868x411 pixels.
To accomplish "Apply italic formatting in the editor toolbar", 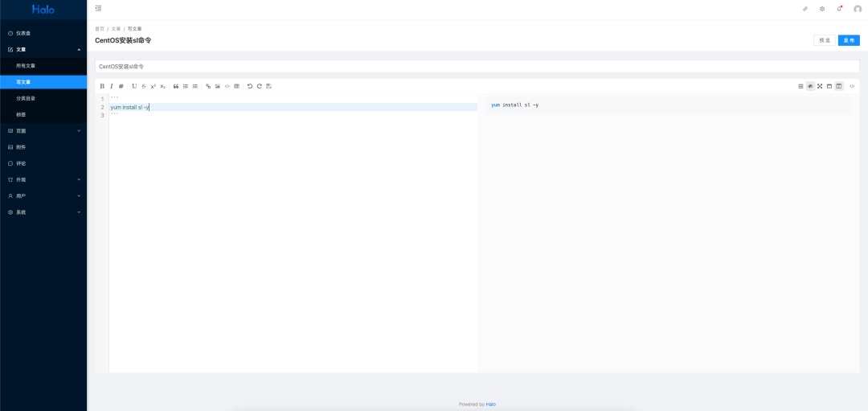I will [x=111, y=86].
